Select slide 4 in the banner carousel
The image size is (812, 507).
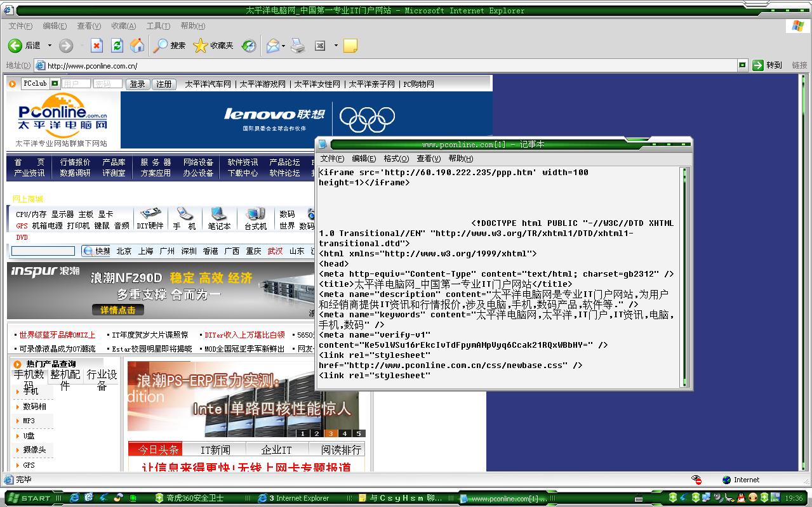344,433
